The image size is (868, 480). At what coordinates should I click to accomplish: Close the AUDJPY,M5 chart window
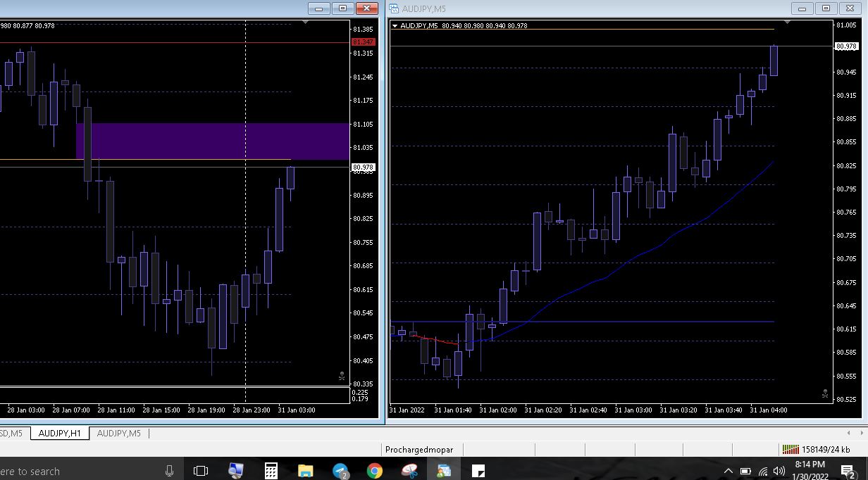coord(849,8)
